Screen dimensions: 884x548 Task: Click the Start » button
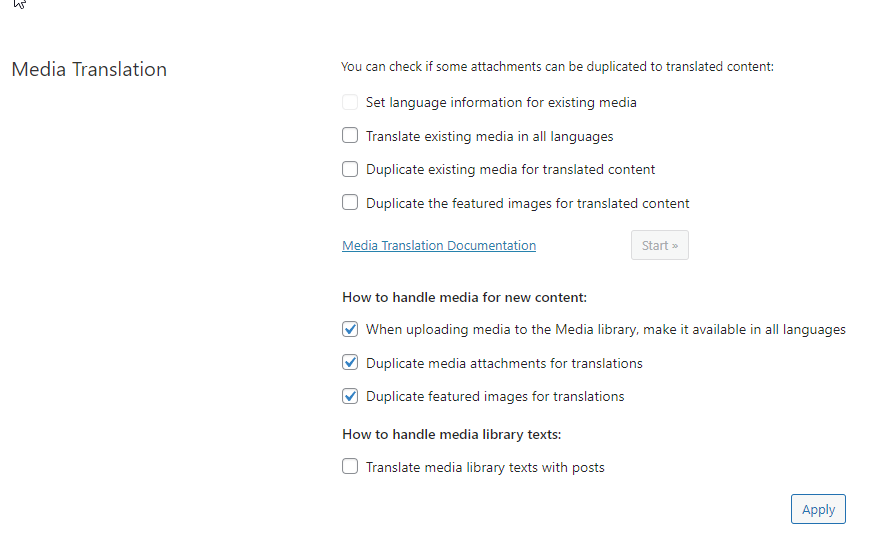tap(660, 245)
